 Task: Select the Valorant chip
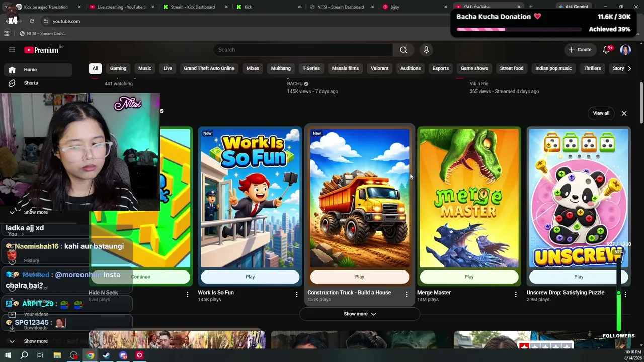[380, 68]
